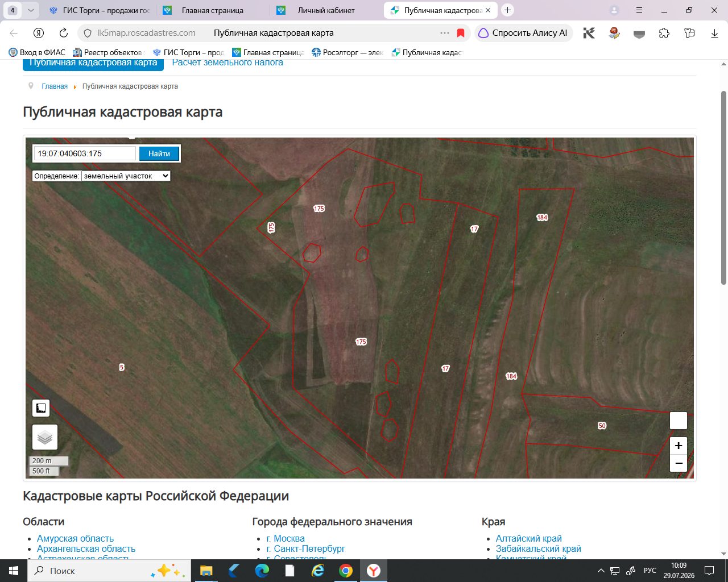Switch to the Личный кабинет browser tab
728x582 pixels.
click(x=326, y=10)
